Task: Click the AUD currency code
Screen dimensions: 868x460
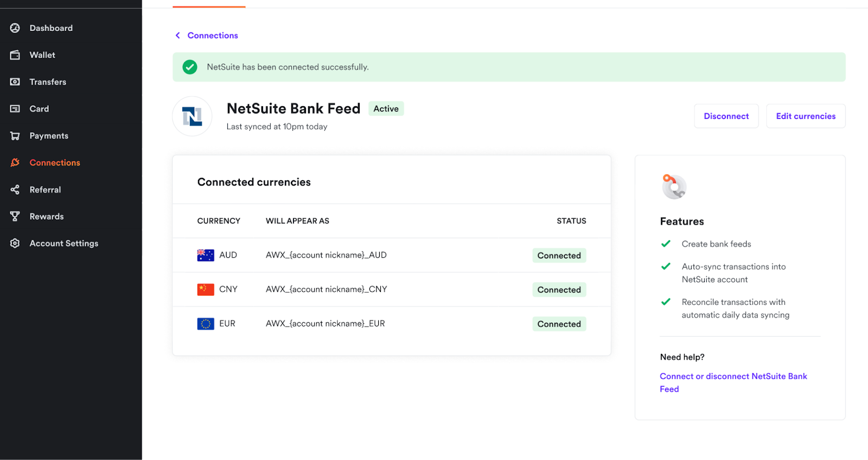Action: tap(228, 255)
